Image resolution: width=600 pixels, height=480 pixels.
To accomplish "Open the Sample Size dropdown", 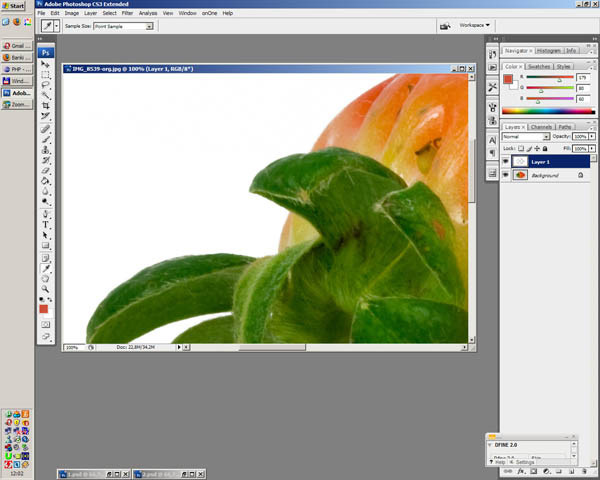I will point(120,27).
